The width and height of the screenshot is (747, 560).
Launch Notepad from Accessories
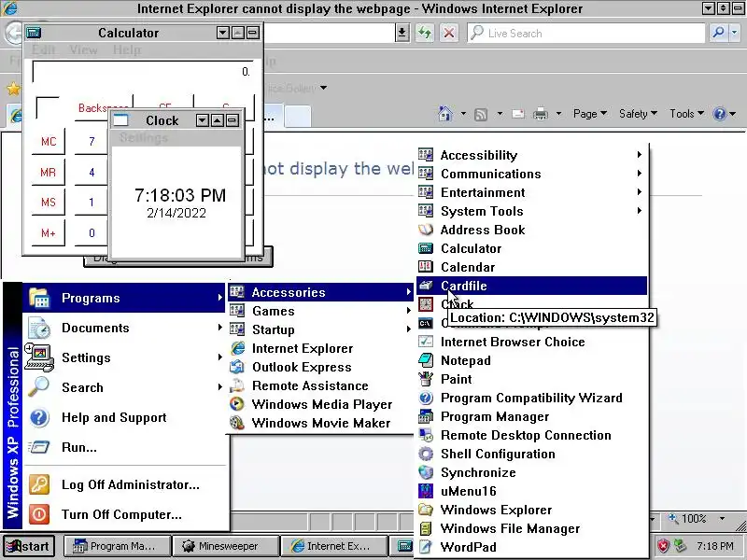pyautogui.click(x=531, y=360)
